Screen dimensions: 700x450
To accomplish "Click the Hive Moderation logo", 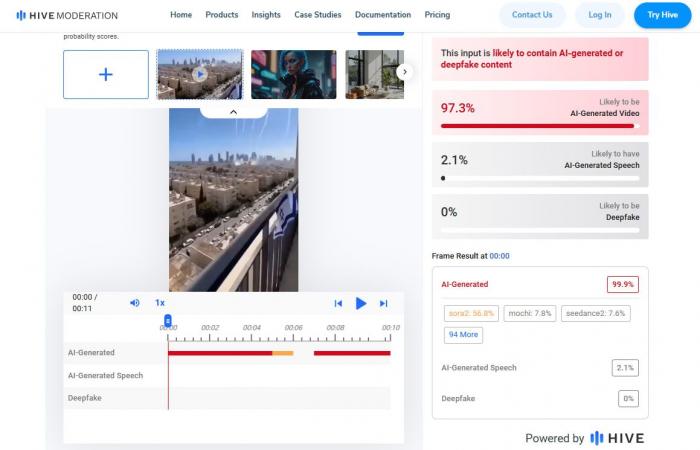I will [x=67, y=15].
